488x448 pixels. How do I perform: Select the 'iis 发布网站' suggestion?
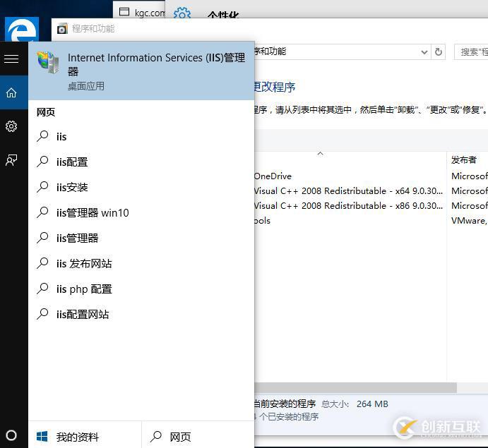(141, 263)
